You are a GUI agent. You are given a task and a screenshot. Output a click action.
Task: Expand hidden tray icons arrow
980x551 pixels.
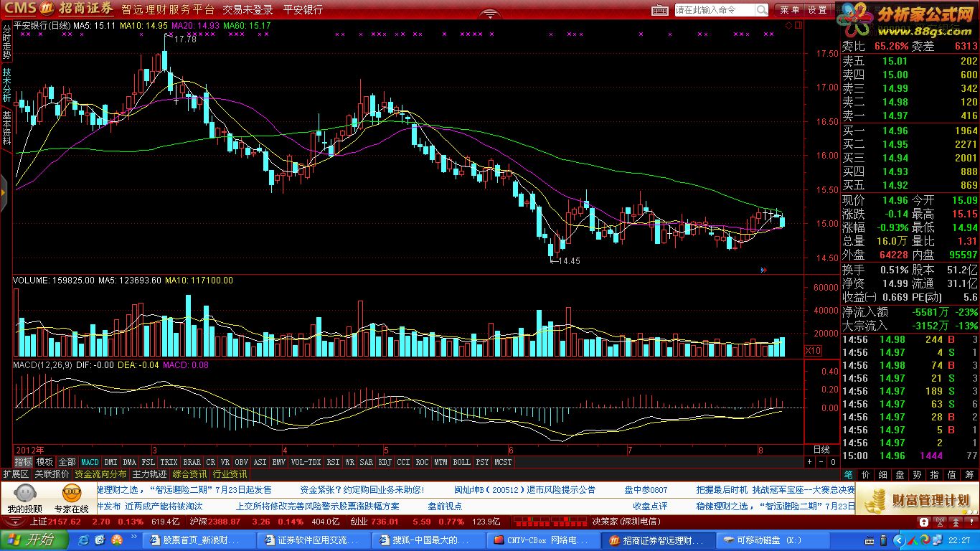click(898, 540)
